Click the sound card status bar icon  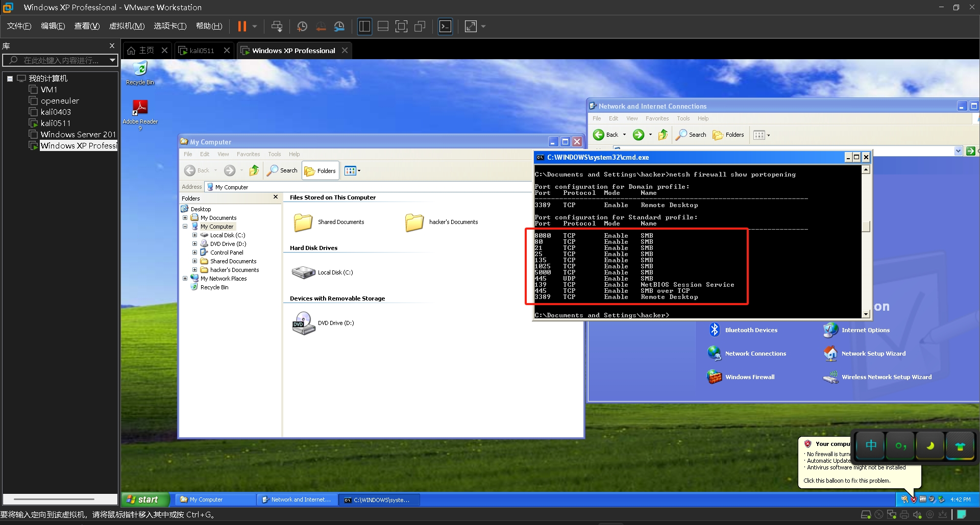917,515
